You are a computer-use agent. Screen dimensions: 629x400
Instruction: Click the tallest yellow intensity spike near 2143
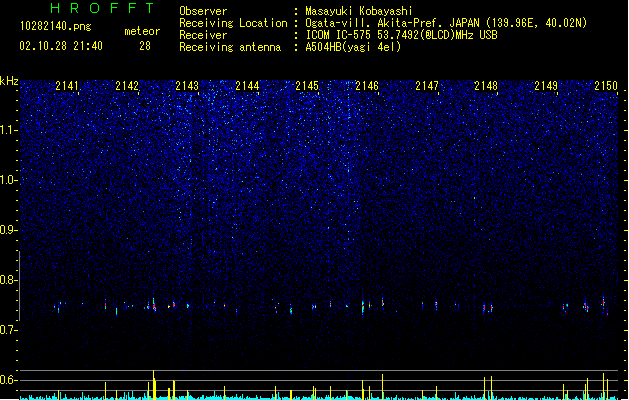point(154,384)
